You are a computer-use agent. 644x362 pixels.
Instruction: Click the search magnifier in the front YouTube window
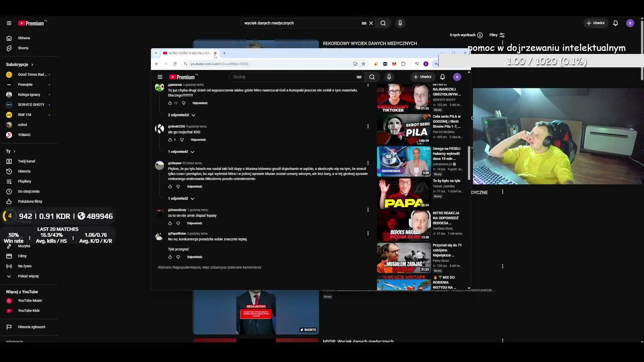tap(372, 77)
